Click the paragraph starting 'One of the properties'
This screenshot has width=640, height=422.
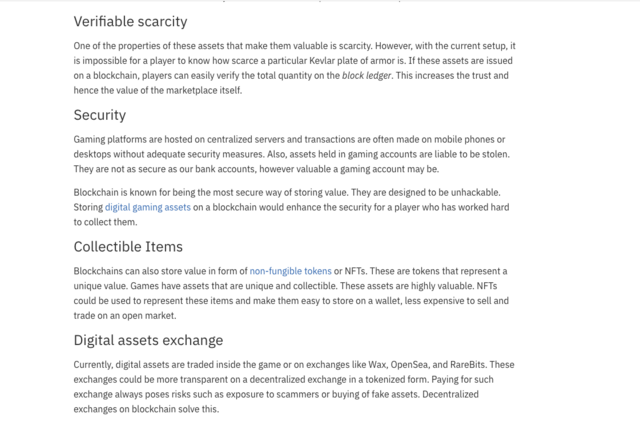[x=294, y=68]
